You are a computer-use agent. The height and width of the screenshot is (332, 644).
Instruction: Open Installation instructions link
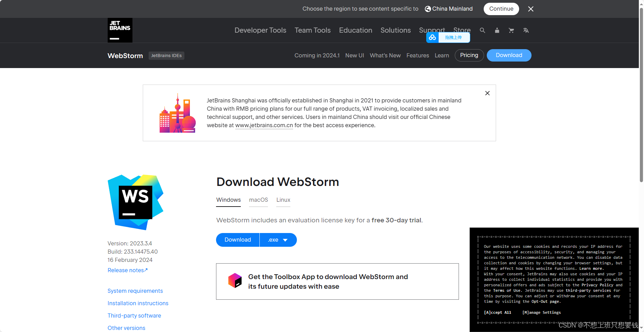[x=138, y=303]
